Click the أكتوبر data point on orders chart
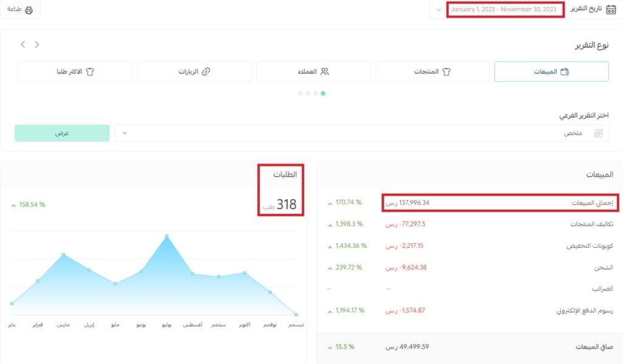Viewport: 623px width, 364px height. tap(245, 273)
